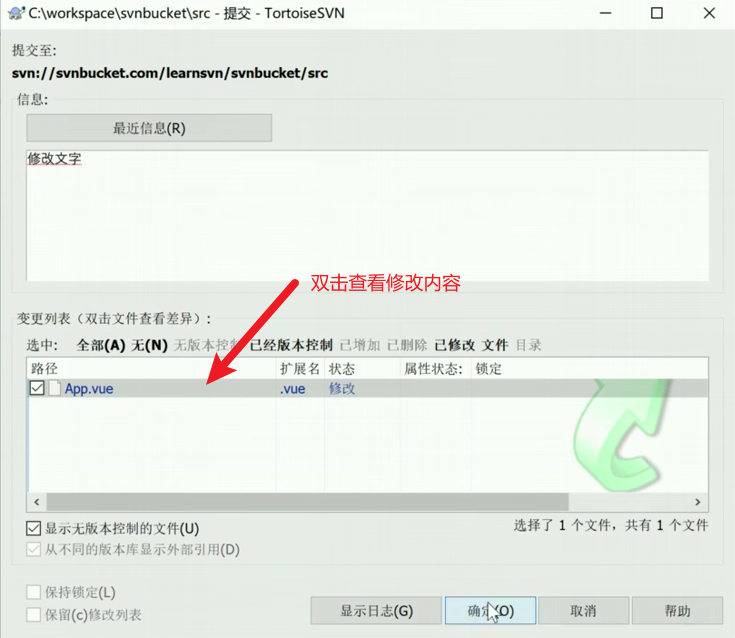The width and height of the screenshot is (735, 638).
Task: Click the horizontal scrollbar right arrow
Action: tap(698, 502)
